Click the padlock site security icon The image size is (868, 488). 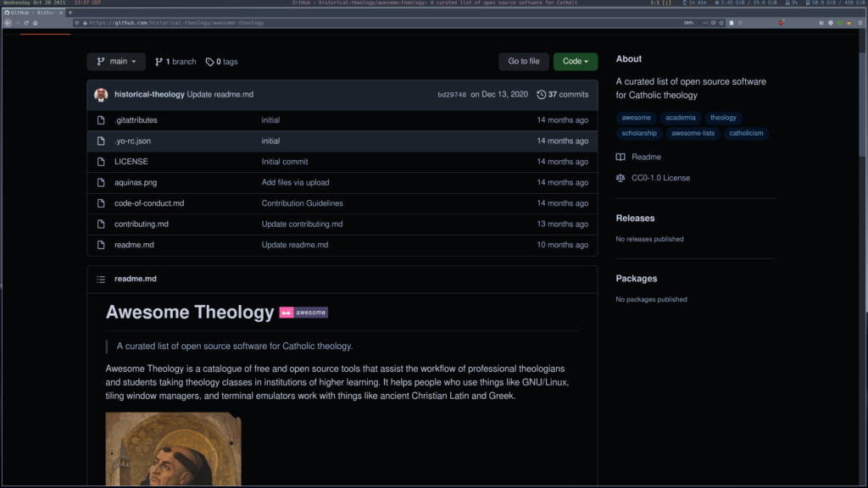(x=85, y=23)
